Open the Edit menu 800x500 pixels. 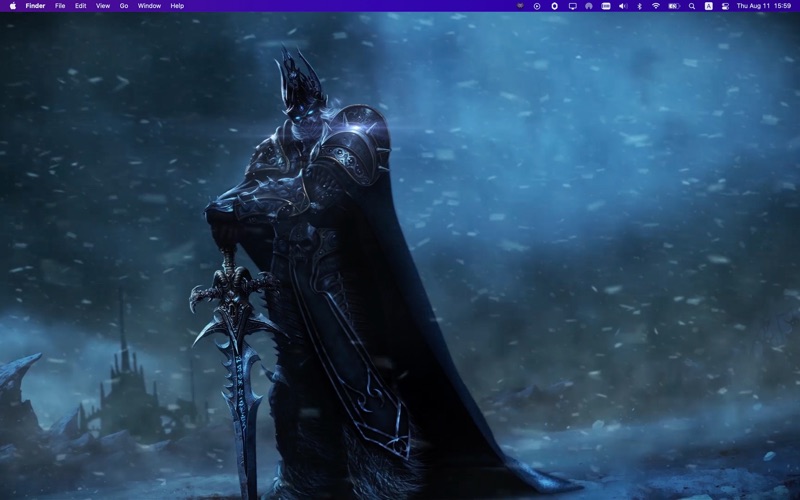pos(80,6)
